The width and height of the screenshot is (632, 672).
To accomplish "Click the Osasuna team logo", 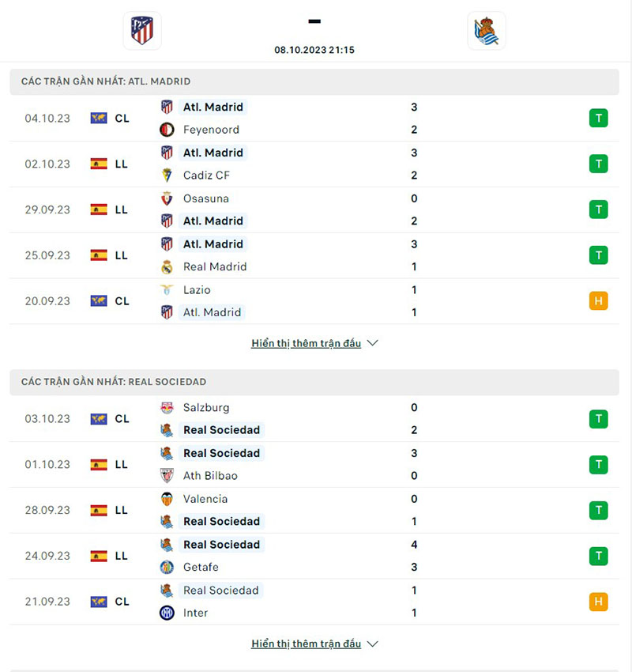I will pyautogui.click(x=167, y=198).
